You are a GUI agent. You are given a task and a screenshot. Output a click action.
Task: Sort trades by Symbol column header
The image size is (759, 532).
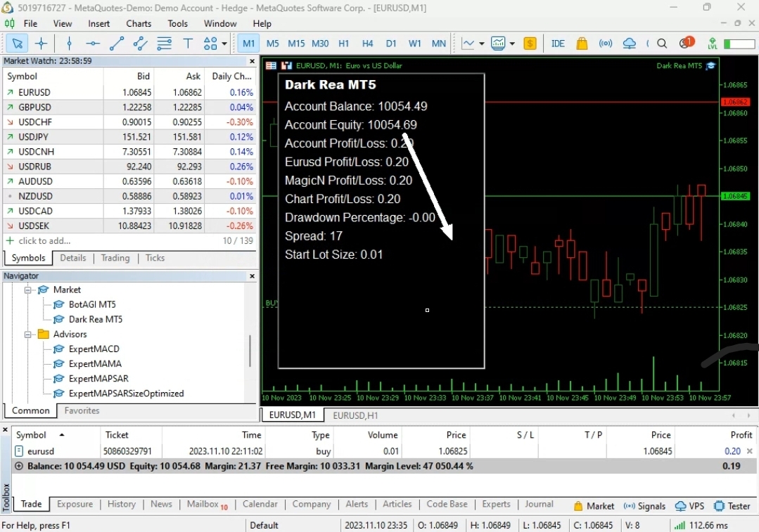(31, 435)
